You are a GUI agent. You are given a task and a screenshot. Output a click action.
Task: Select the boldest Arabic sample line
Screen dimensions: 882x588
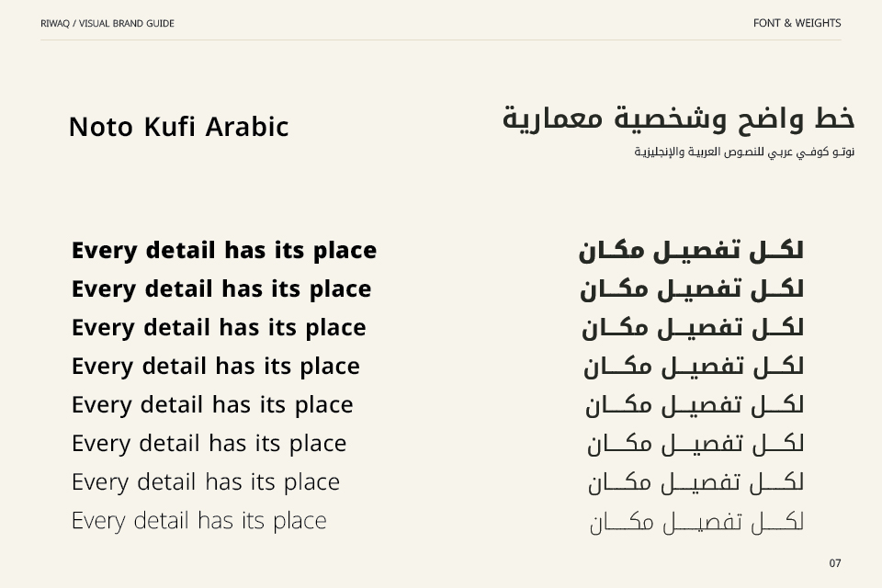pyautogui.click(x=691, y=251)
